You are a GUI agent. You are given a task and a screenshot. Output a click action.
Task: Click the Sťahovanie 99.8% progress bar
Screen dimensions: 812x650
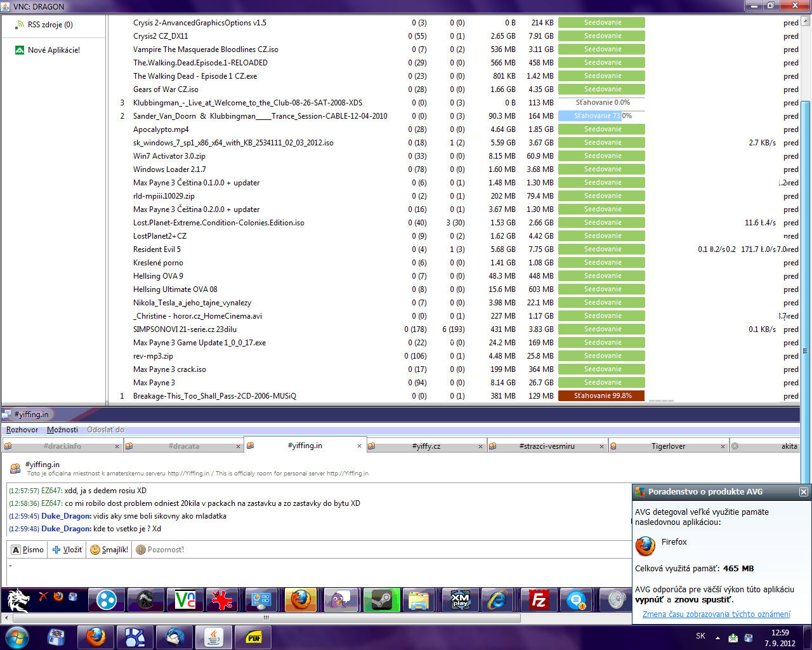click(601, 396)
